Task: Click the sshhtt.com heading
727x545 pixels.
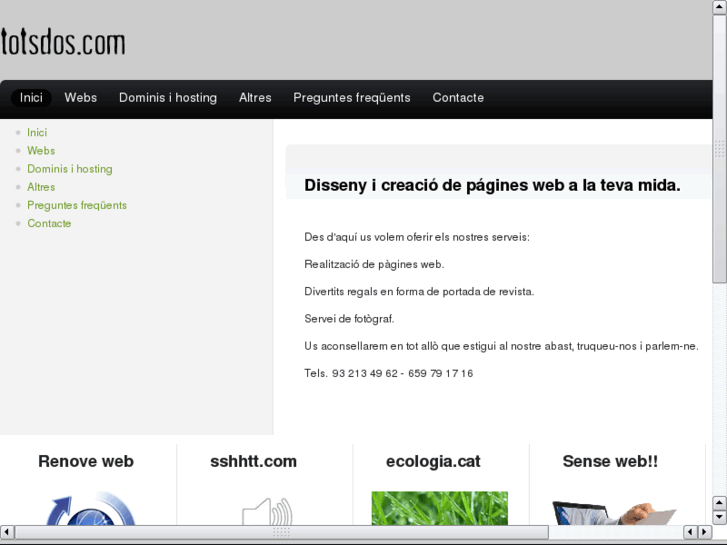Action: pos(253,462)
